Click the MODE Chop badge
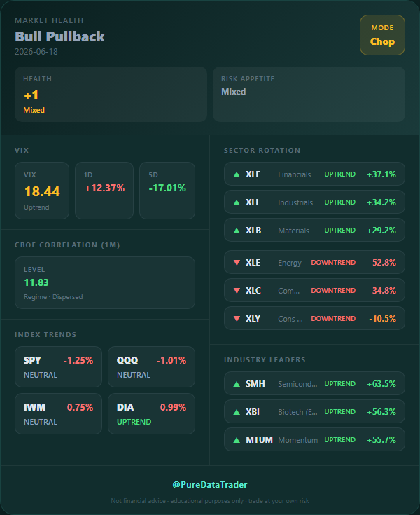Image resolution: width=420 pixels, height=515 pixels. click(x=382, y=35)
